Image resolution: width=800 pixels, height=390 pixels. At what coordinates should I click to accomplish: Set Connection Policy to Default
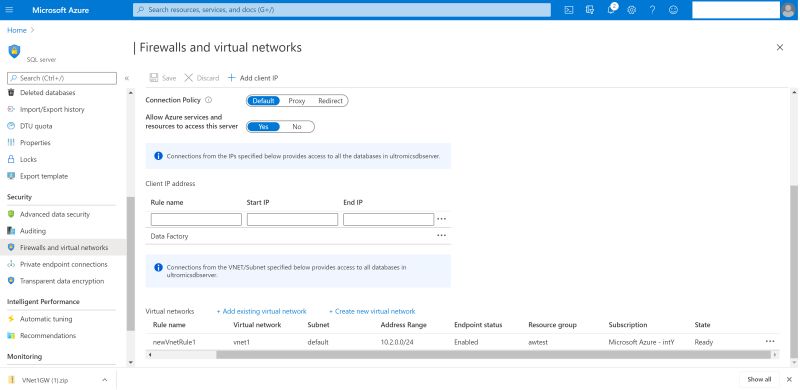tap(263, 101)
